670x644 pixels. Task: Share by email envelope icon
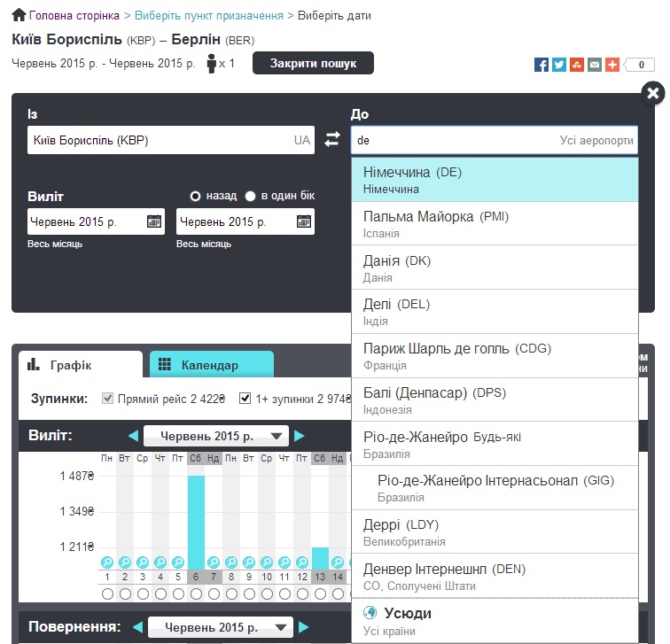click(594, 65)
